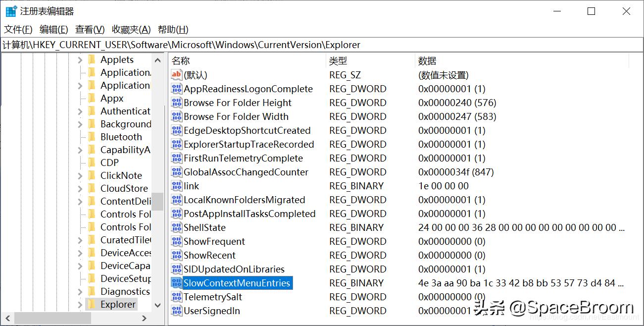Click the icon beside ExplorerStartupTraceRecorded
Screen dimensions: 644x326
(x=177, y=144)
